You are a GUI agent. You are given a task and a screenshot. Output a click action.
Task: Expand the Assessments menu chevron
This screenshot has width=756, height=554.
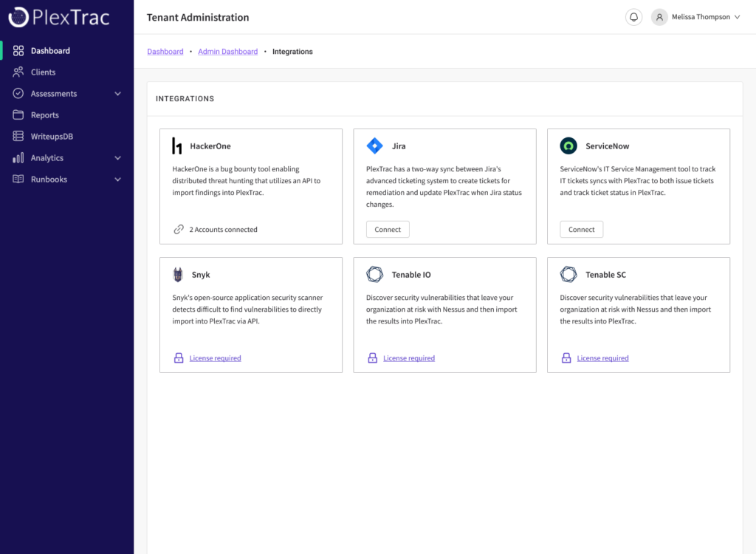117,94
